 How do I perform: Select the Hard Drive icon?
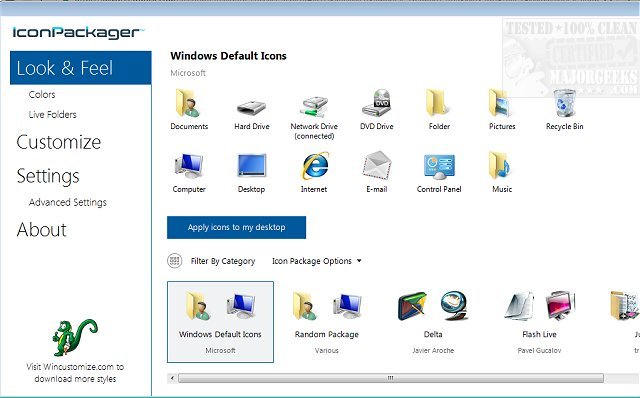[x=251, y=107]
